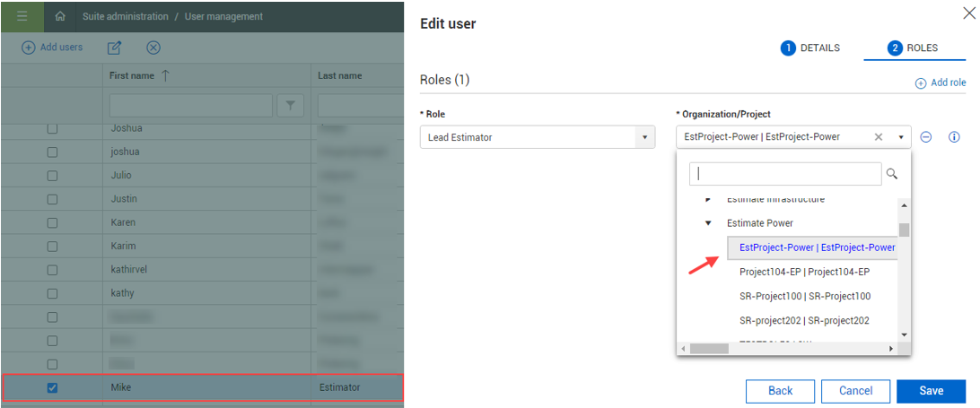Click the Mike first name cell
980x408 pixels.
206,388
